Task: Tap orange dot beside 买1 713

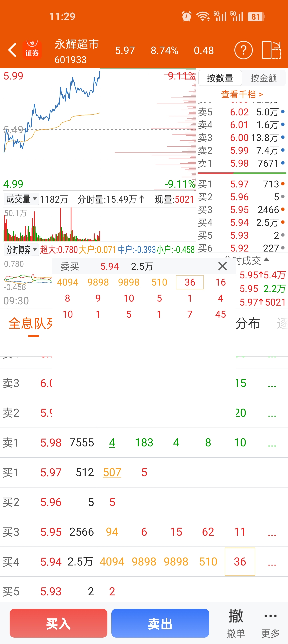Action: (283, 184)
